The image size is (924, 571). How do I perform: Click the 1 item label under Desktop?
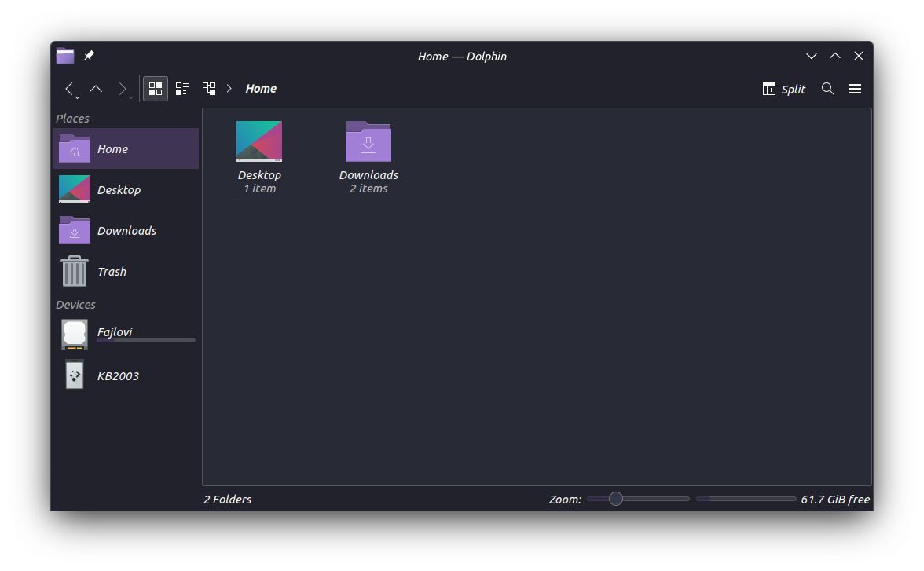tap(259, 189)
